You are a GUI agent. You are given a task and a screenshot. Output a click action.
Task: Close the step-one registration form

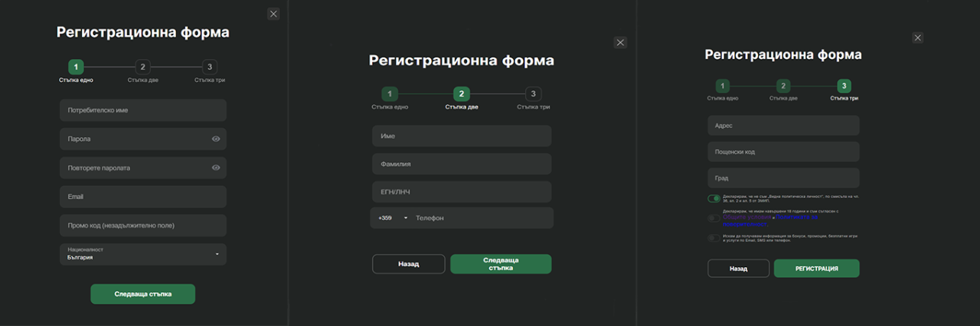tap(273, 14)
